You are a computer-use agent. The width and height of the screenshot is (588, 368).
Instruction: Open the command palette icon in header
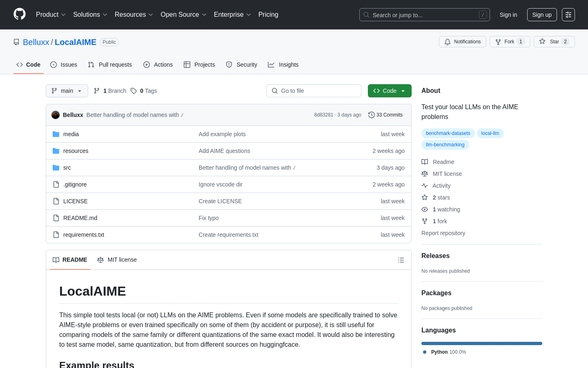tap(568, 15)
